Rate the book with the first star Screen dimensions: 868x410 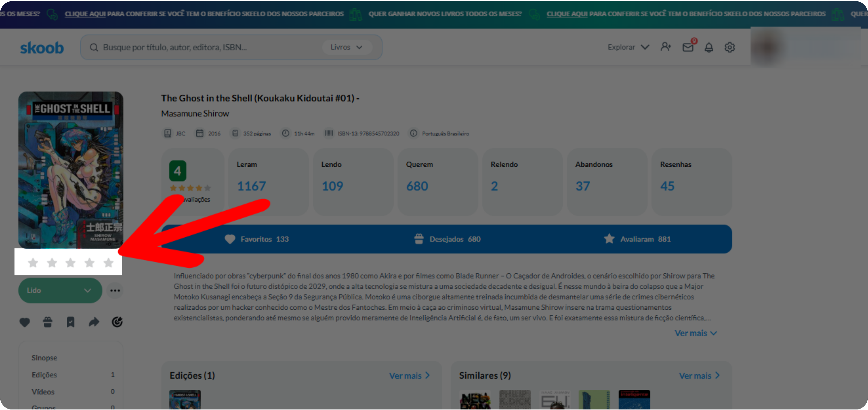point(33,262)
